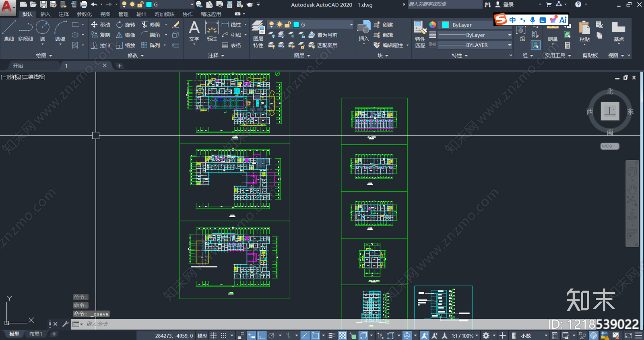The image size is (644, 340).
Task: Start the 修剪 (Trim) command
Action: pyautogui.click(x=151, y=25)
